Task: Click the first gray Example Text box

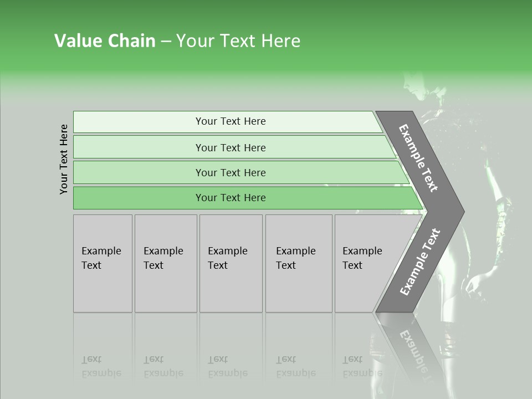Action: tap(103, 263)
